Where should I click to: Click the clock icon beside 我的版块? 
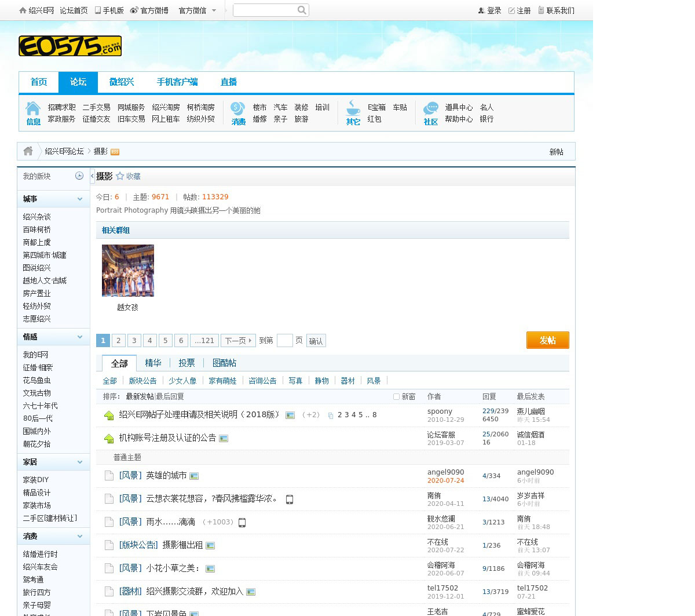[x=79, y=176]
